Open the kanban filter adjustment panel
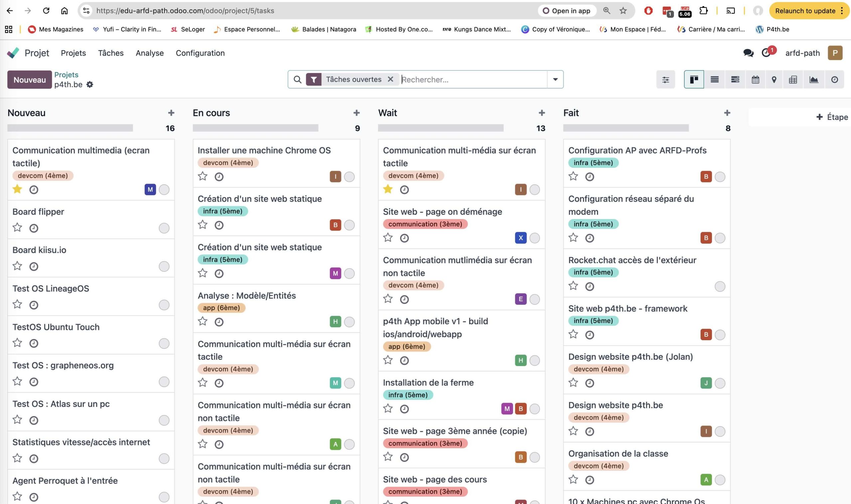Screen dimensions: 851x504 pos(665,80)
